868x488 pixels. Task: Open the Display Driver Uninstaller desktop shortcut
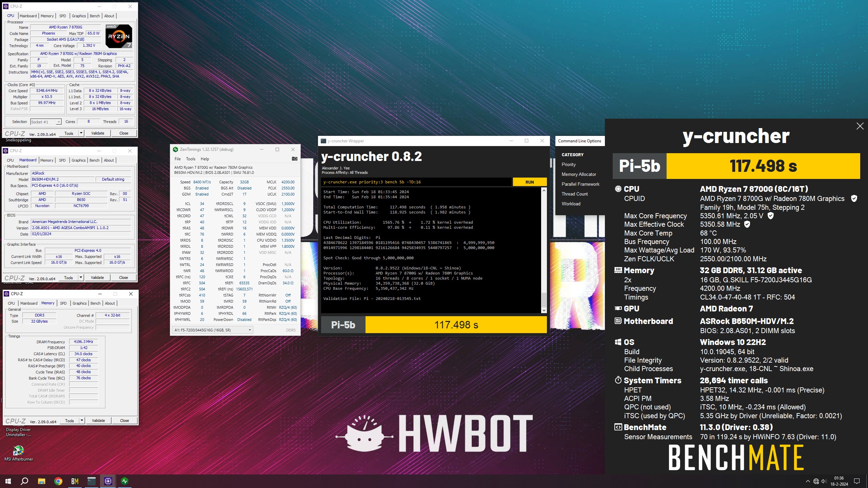[x=18, y=432]
